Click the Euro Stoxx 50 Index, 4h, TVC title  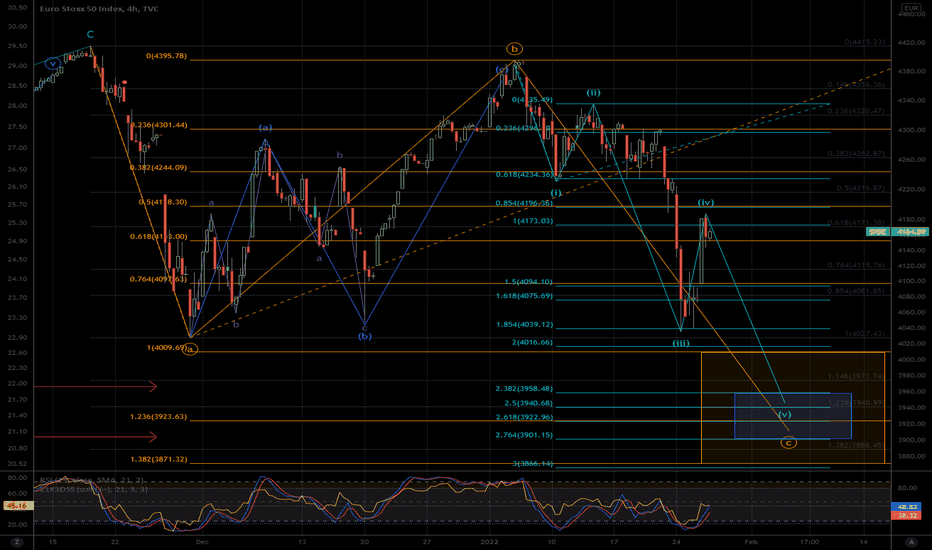point(99,9)
